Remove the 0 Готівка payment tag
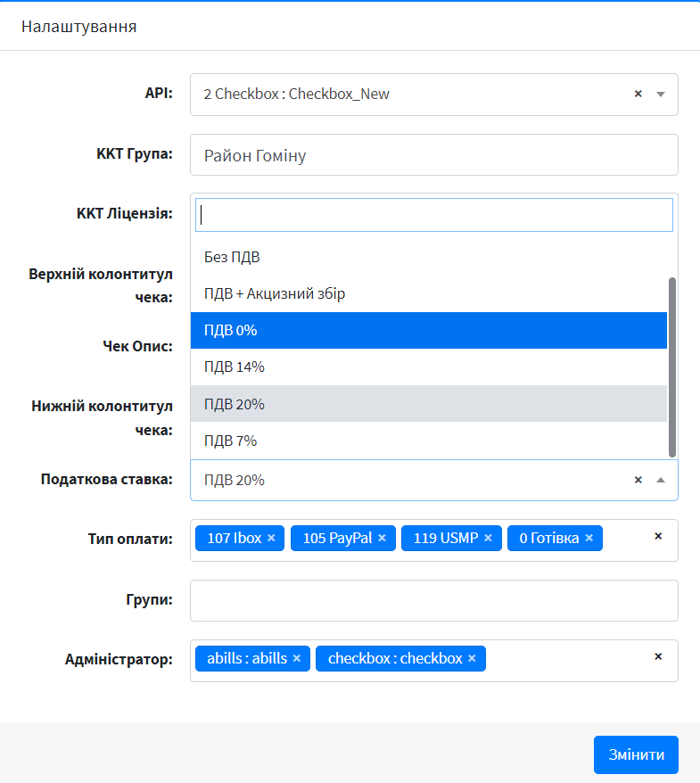Screen dimensions: 700x783 coord(589,539)
